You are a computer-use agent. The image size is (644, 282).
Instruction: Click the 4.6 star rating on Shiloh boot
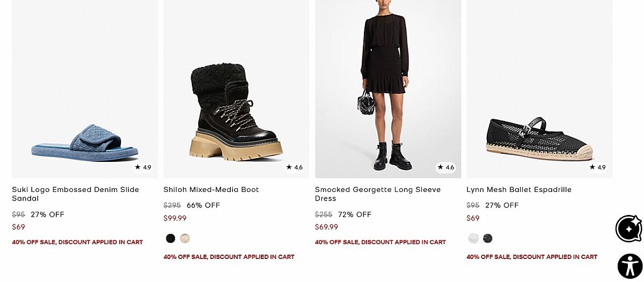pyautogui.click(x=295, y=167)
